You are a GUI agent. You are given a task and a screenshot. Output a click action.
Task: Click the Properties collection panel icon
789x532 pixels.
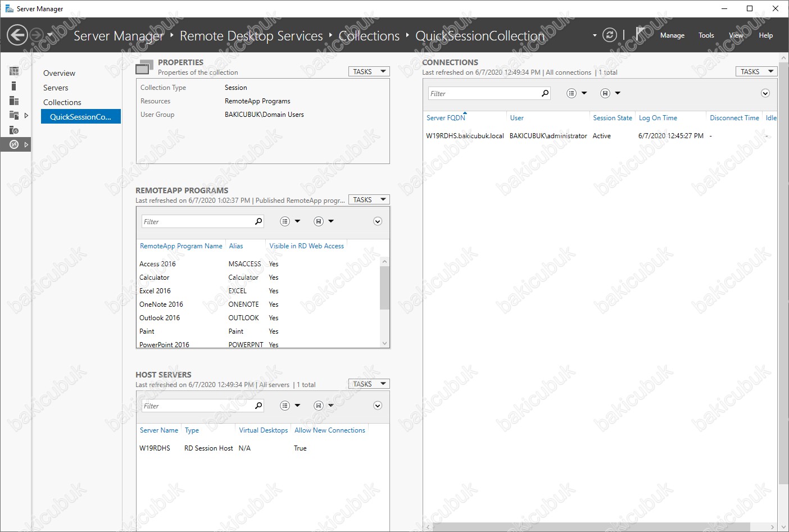[x=144, y=67]
